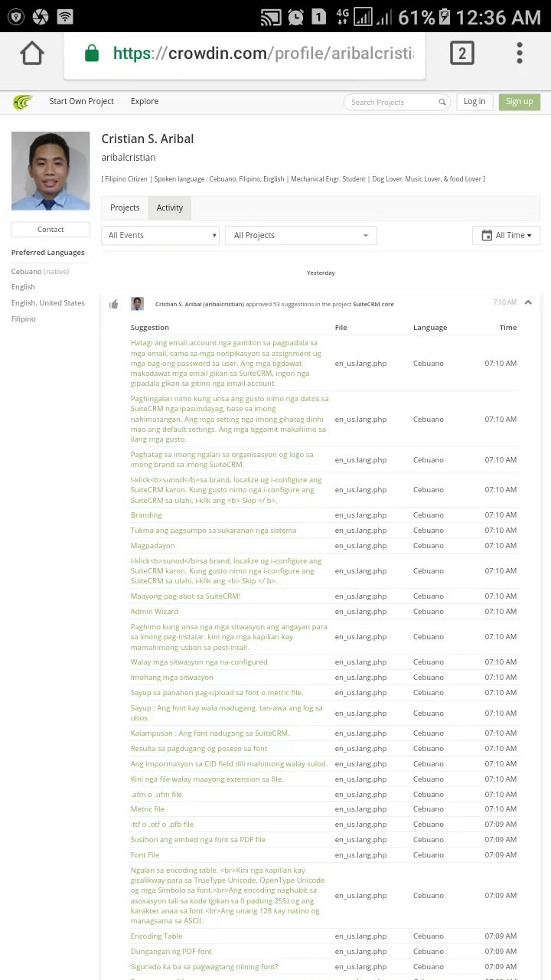Viewport: 551px width, 980px height.
Task: Open Walay mga sitwasyon nga na-configured suggestion
Action: [x=199, y=661]
